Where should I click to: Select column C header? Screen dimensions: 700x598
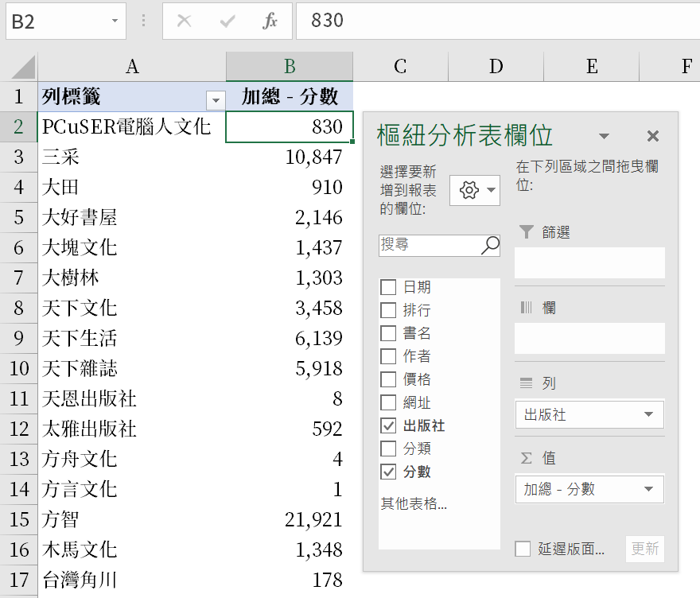coord(400,67)
